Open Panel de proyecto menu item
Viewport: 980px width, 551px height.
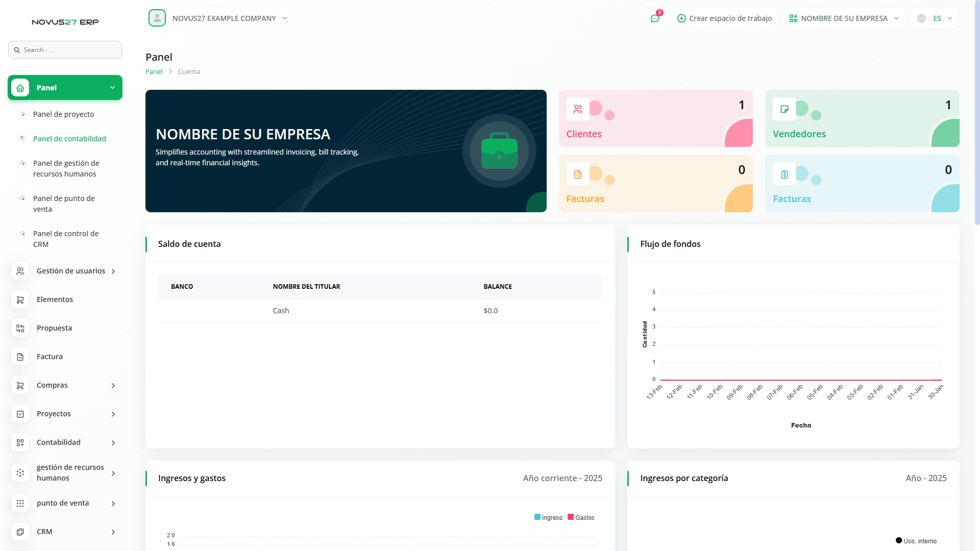coord(63,114)
